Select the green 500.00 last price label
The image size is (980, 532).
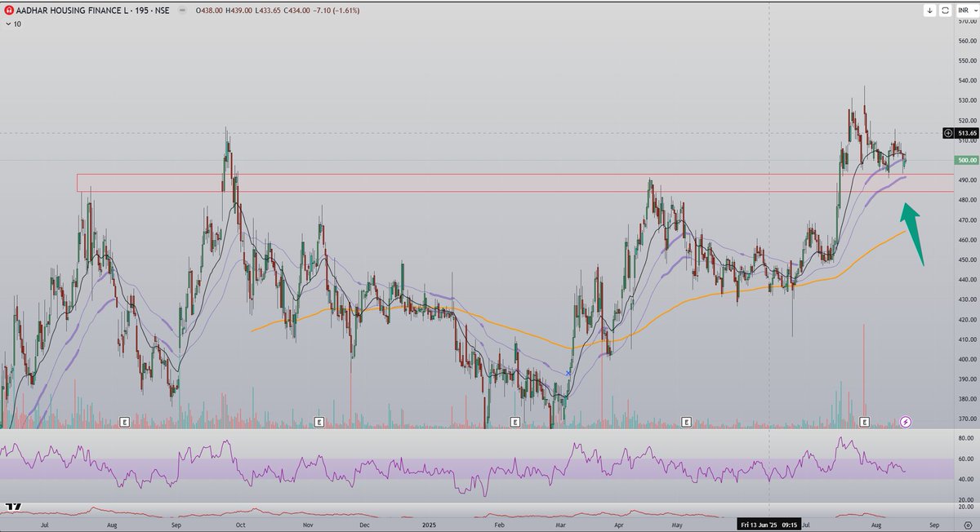967,161
